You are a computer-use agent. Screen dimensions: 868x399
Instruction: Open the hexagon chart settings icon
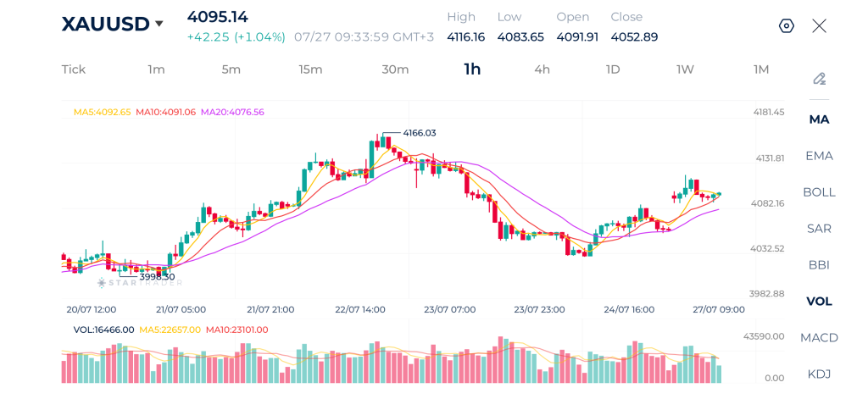click(x=786, y=26)
